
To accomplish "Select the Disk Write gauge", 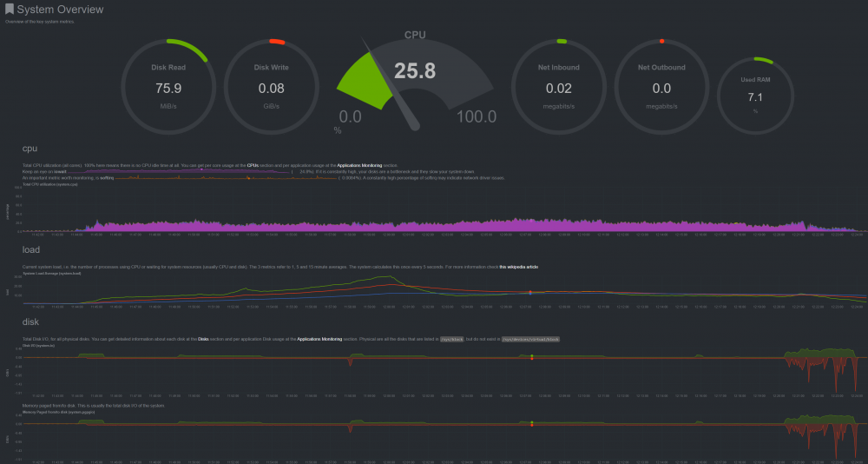I will click(271, 87).
